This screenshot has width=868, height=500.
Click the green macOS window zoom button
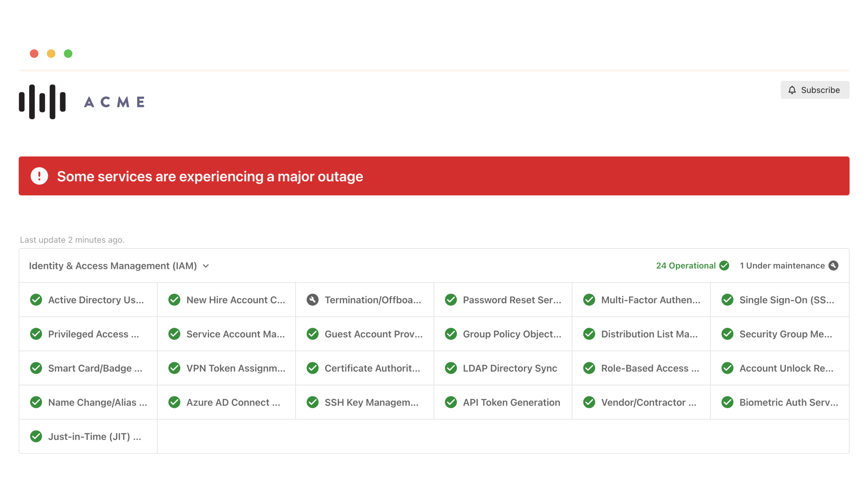(x=68, y=53)
